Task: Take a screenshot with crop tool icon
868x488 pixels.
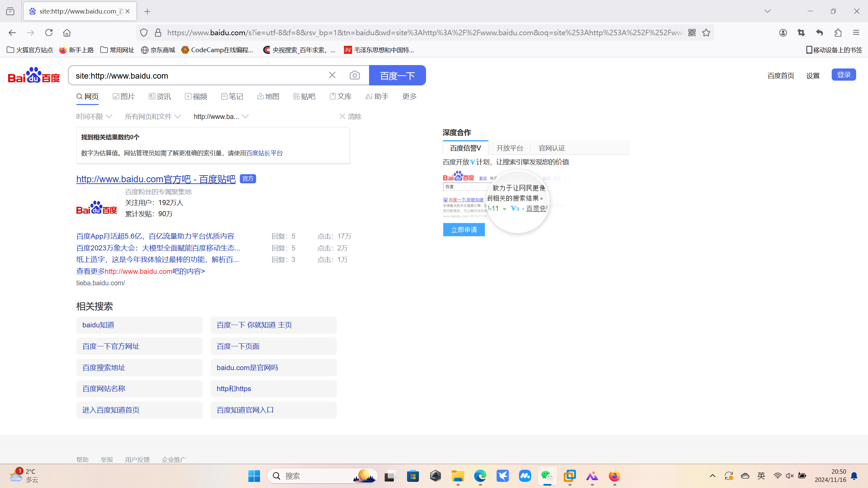Action: point(801,33)
